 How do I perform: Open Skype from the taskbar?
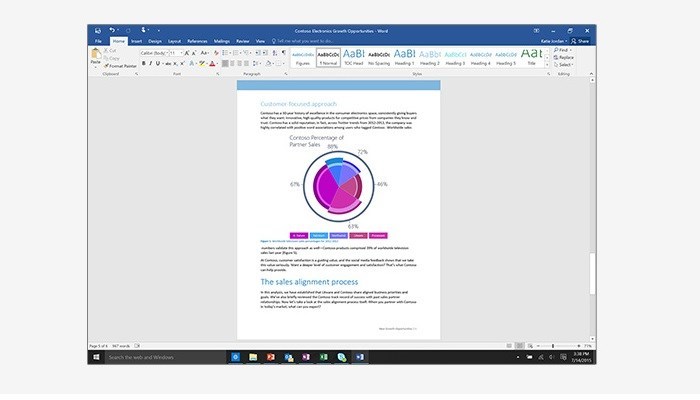point(342,357)
